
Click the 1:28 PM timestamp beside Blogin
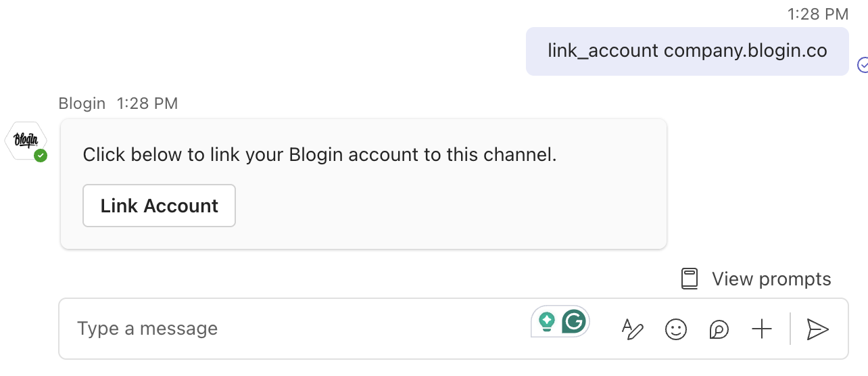[x=147, y=103]
